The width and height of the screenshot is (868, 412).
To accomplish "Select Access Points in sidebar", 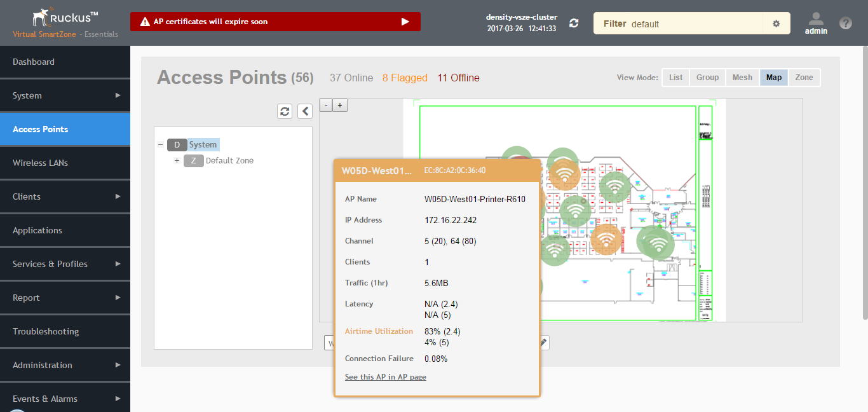I will [65, 129].
